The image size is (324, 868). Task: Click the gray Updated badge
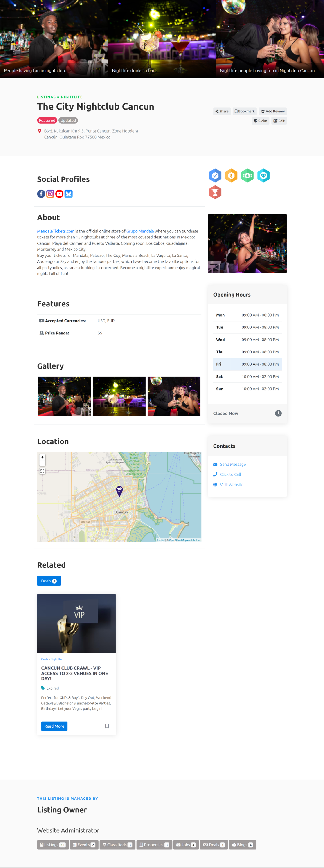68,121
